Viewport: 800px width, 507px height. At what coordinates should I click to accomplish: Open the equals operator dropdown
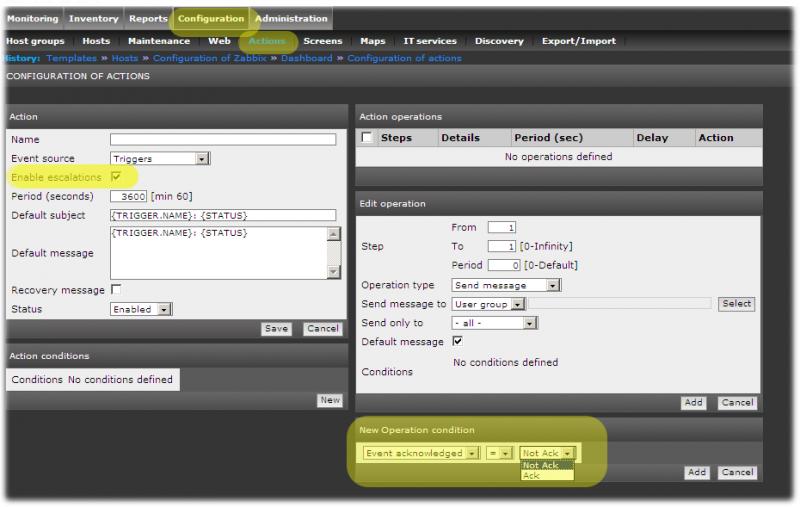coord(499,453)
